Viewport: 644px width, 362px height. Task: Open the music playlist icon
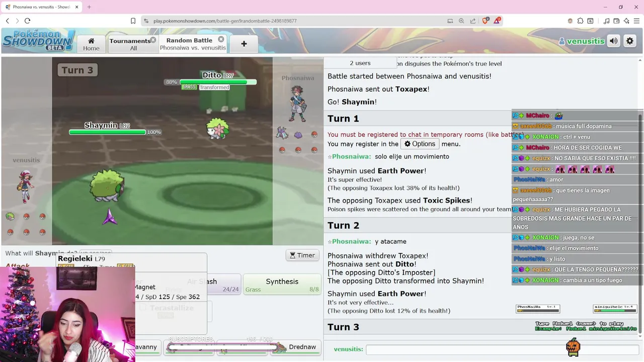point(606,21)
